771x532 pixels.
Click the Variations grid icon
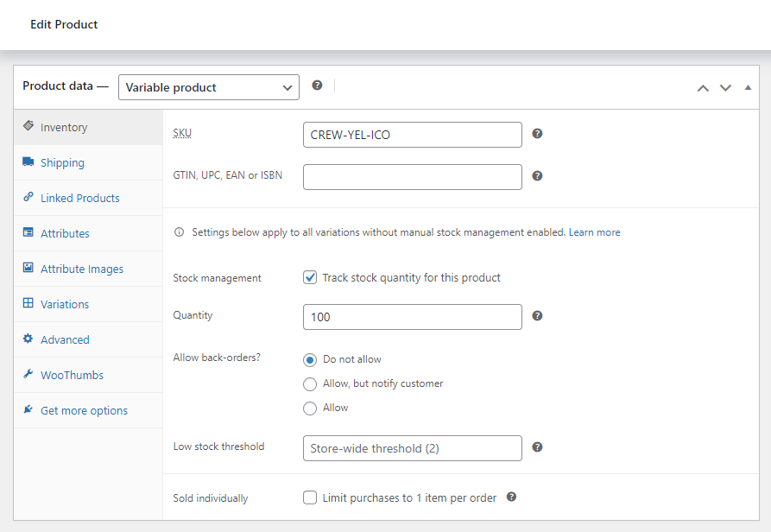pyautogui.click(x=28, y=303)
